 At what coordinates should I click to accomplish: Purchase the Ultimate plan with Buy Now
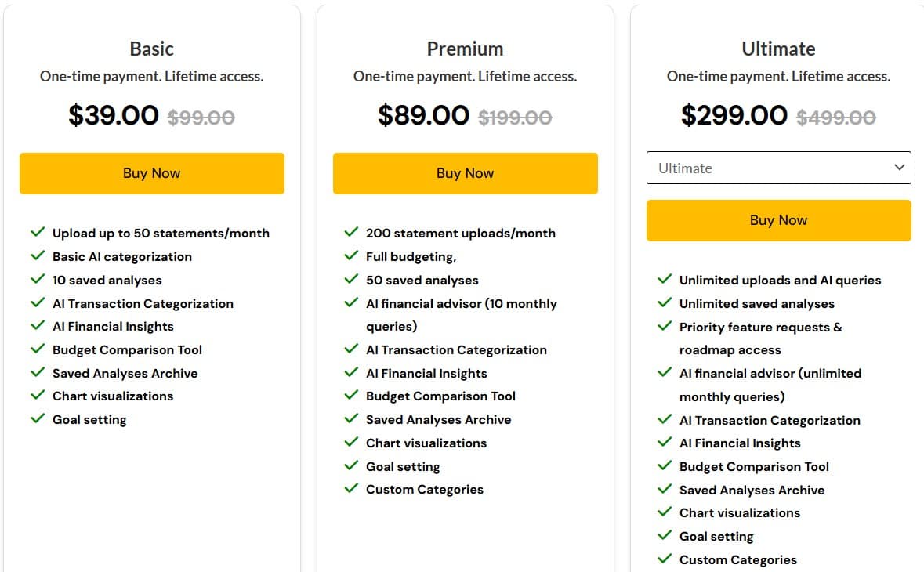[778, 220]
